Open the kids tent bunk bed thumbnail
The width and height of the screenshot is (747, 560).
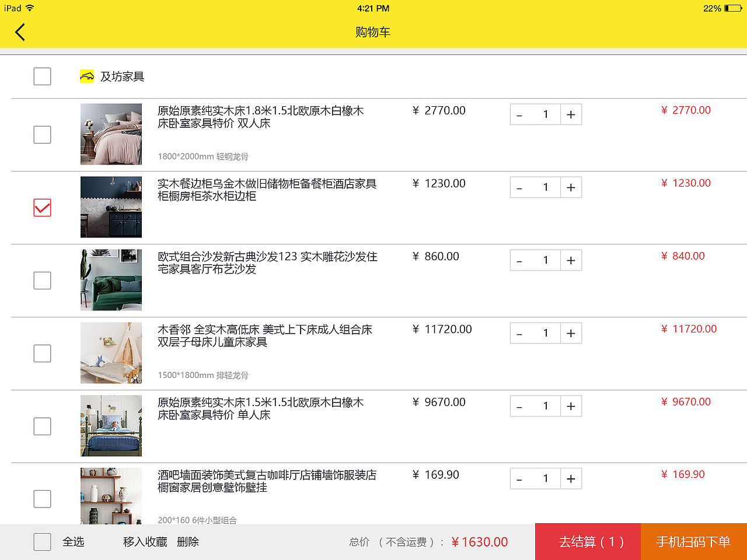pyautogui.click(x=111, y=353)
